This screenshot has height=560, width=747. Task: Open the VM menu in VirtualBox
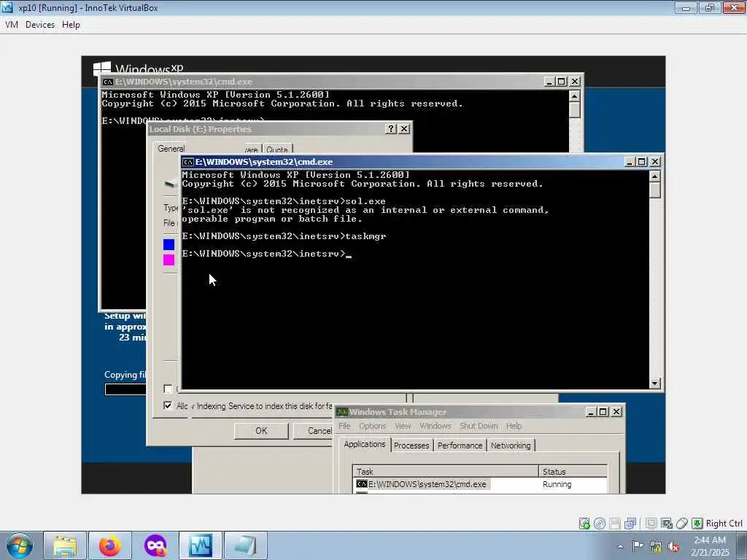12,25
